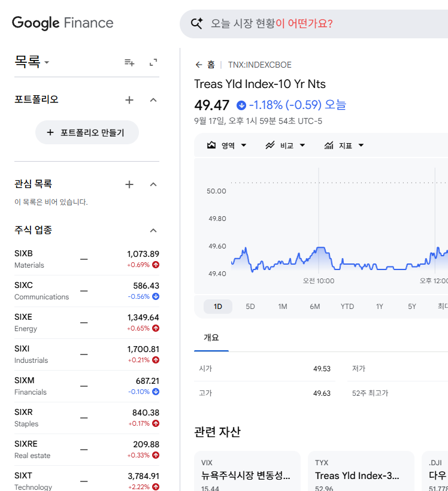Click the SIXB price 1,073.89
448x491 pixels.
click(143, 254)
